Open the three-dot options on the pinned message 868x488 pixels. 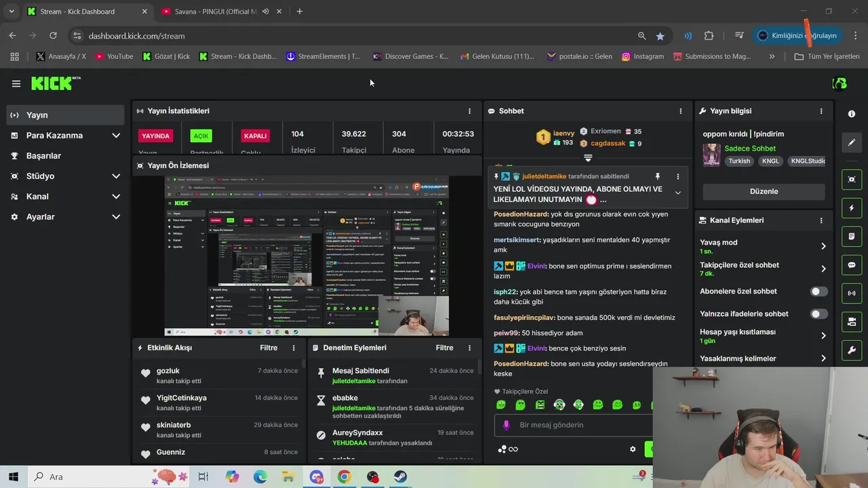pyautogui.click(x=677, y=177)
